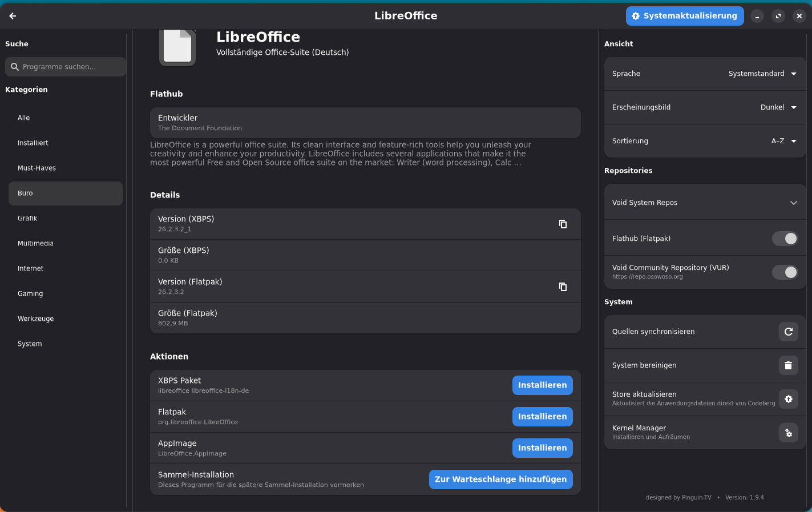Open Kernel Manager via its gears icon

pos(789,433)
